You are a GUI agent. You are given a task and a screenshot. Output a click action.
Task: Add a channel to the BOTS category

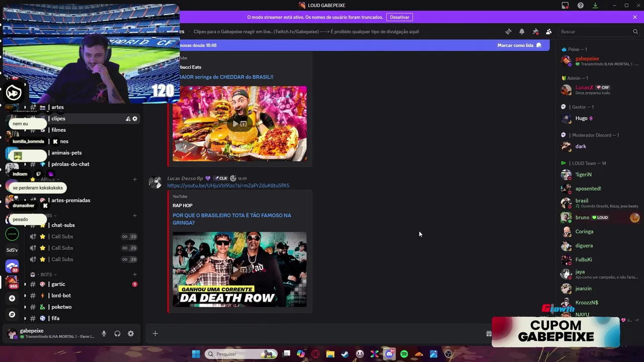pos(135,275)
